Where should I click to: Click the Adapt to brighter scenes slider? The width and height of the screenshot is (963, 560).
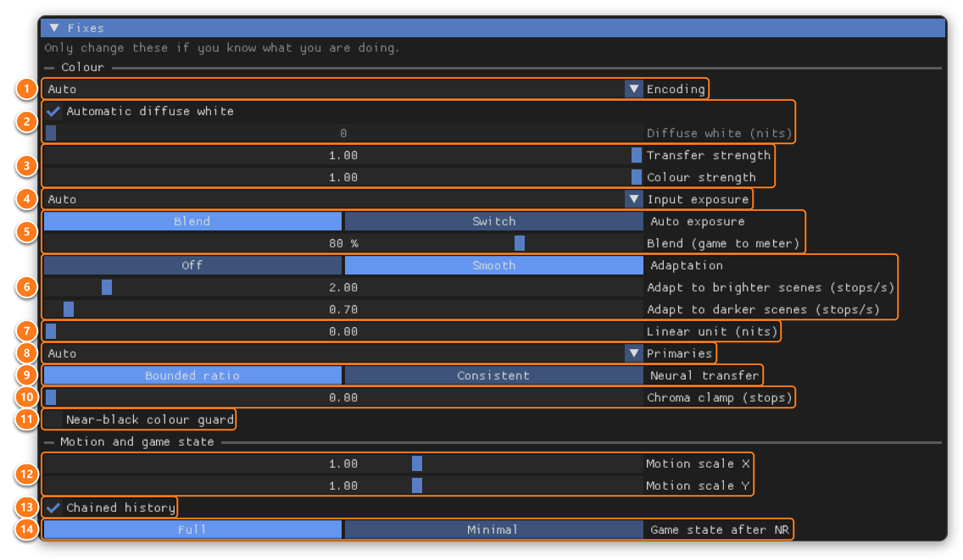point(343,287)
